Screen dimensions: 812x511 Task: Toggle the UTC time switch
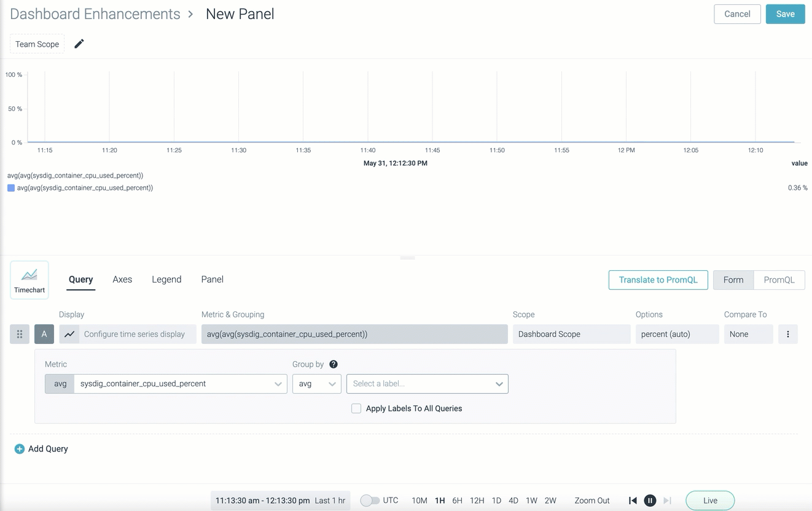[x=370, y=501]
